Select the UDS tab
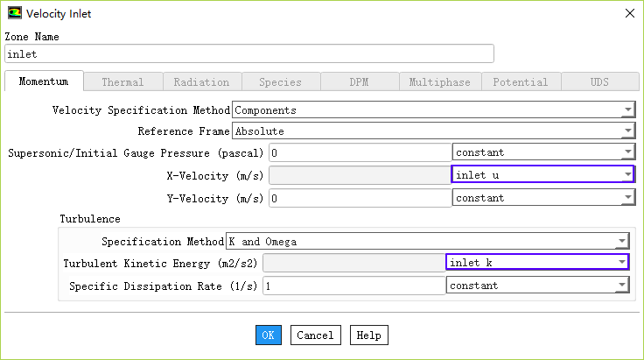644x360 pixels. (599, 82)
